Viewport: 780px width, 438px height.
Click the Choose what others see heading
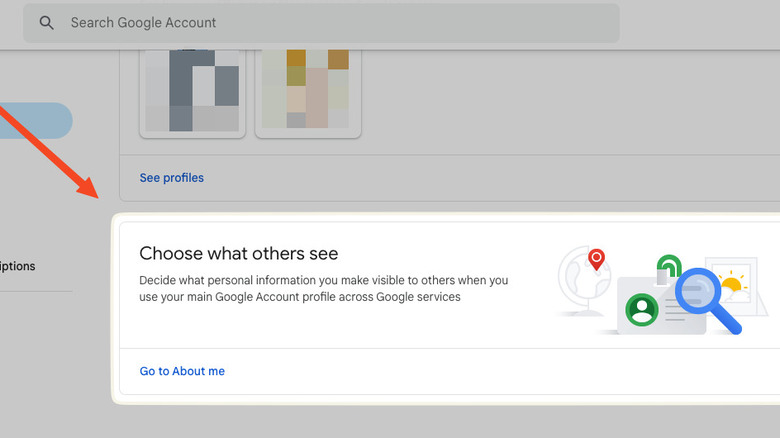[x=239, y=253]
